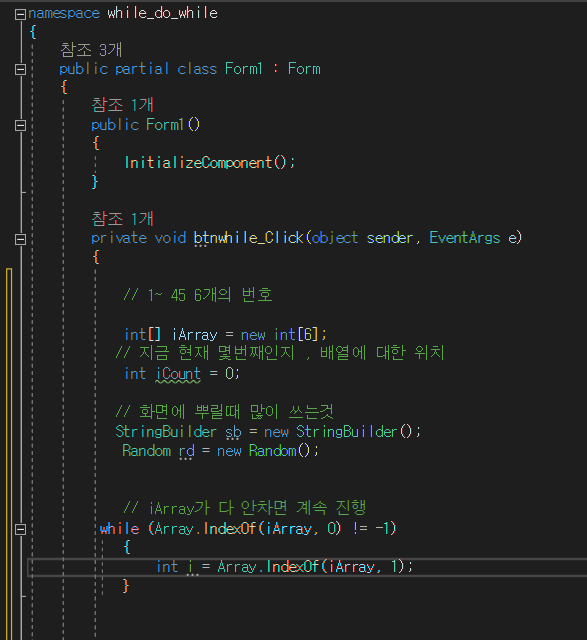Image resolution: width=587 pixels, height=640 pixels.
Task: Click the 'i' variable in 'int i ='
Action: [190, 567]
